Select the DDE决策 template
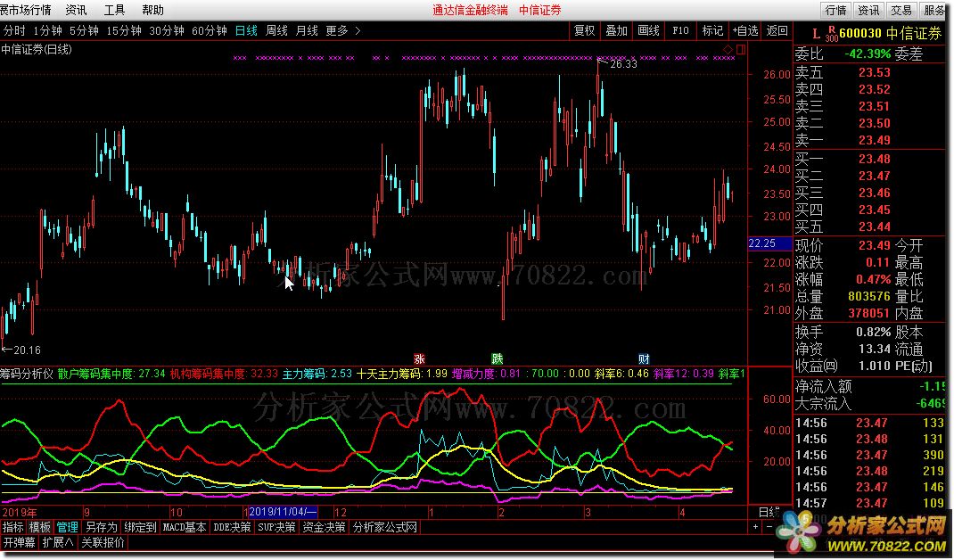The image size is (954, 560). click(x=232, y=527)
